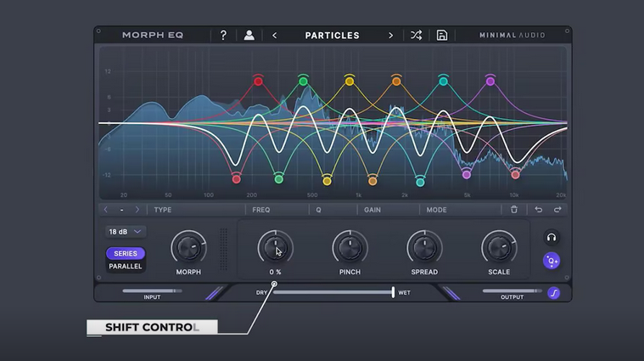Click the SPREAD knob
The width and height of the screenshot is (644, 361).
(x=424, y=248)
